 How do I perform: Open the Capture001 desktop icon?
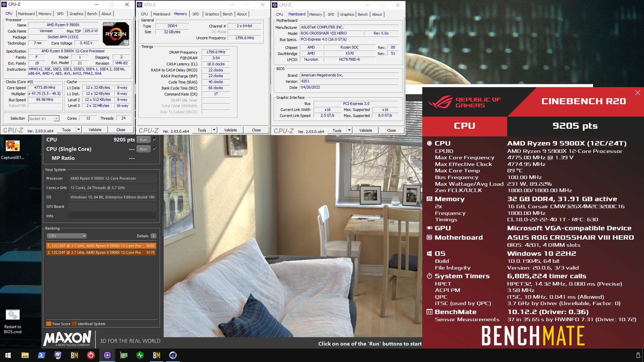(13, 150)
